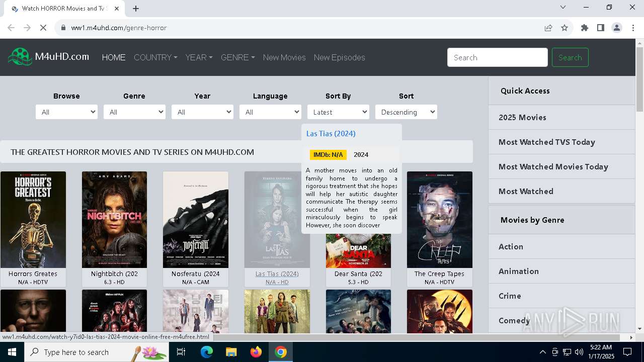Open the Descending sort dropdown
Image resolution: width=644 pixels, height=362 pixels.
(406, 112)
